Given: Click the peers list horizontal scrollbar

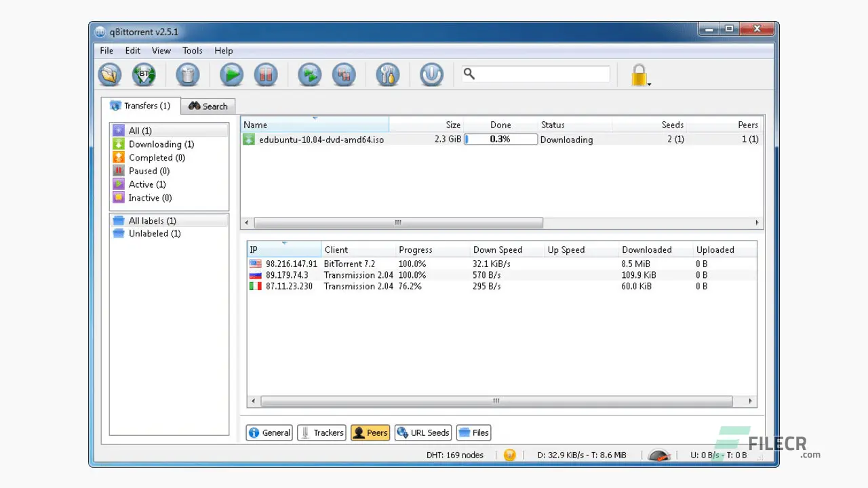Looking at the screenshot, I should [496, 401].
